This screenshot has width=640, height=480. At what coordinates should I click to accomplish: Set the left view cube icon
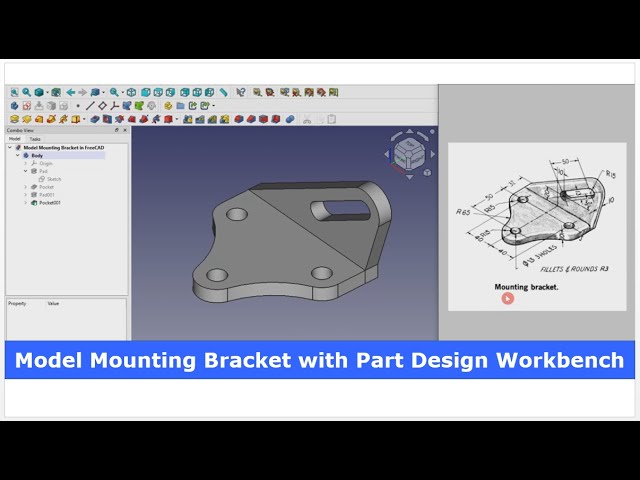209,92
